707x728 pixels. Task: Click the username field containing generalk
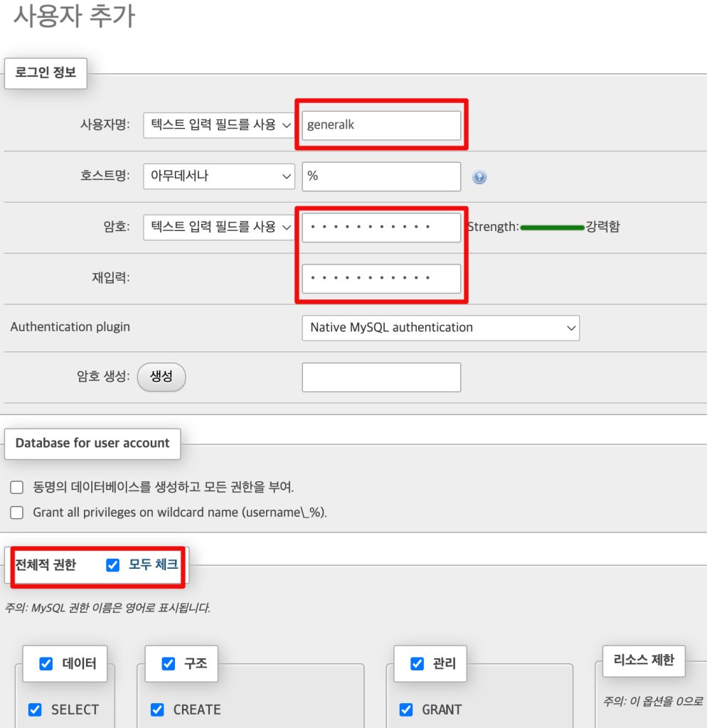381,125
